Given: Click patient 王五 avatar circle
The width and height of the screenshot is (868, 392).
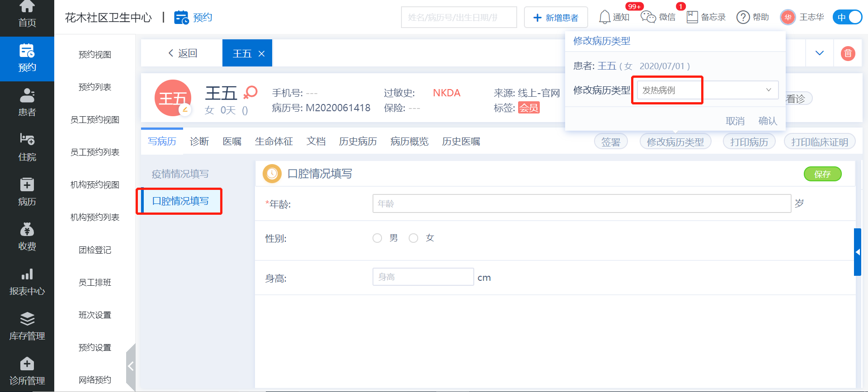Looking at the screenshot, I should pyautogui.click(x=173, y=98).
